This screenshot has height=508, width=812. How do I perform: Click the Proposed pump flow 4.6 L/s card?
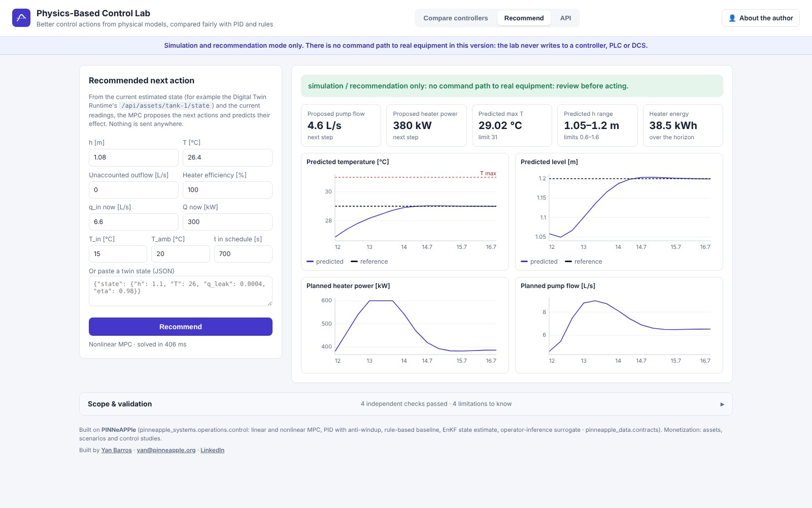(x=341, y=125)
